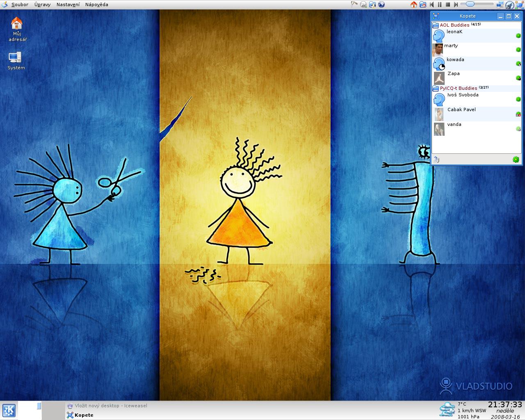Pause media playback

[440, 5]
